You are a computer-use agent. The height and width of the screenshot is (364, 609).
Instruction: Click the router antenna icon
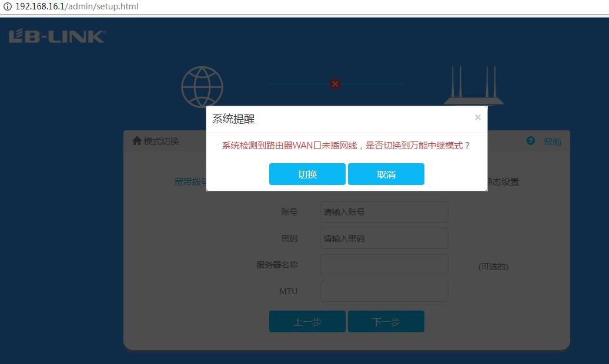click(x=473, y=85)
